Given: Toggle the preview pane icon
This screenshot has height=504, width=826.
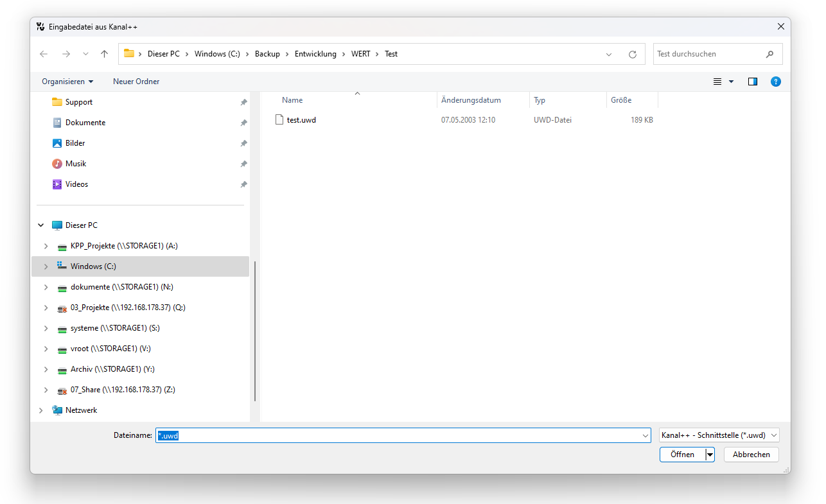Looking at the screenshot, I should 753,82.
